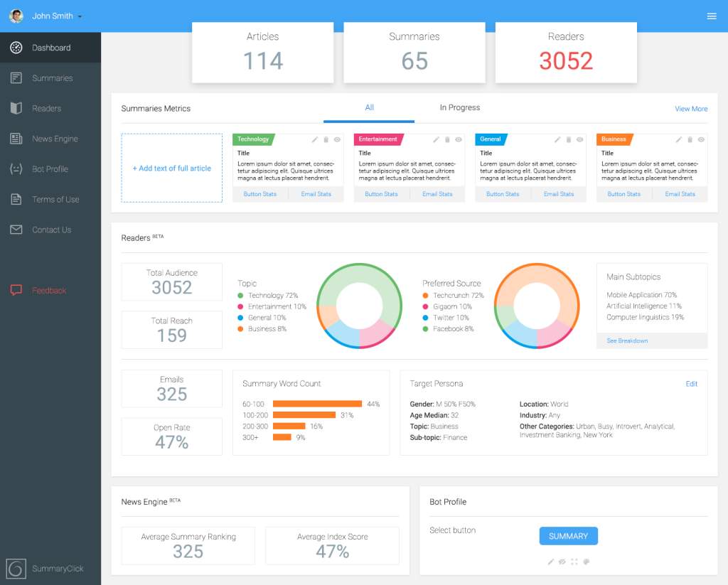Delete the Entertainment summary card
The width and height of the screenshot is (728, 585).
pos(447,140)
